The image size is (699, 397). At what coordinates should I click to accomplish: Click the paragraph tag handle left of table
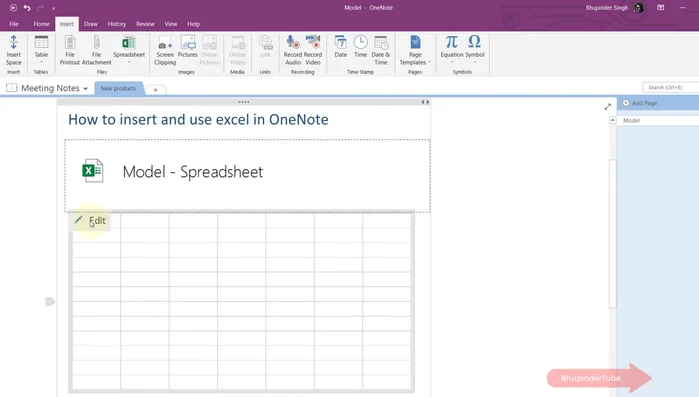tap(50, 302)
